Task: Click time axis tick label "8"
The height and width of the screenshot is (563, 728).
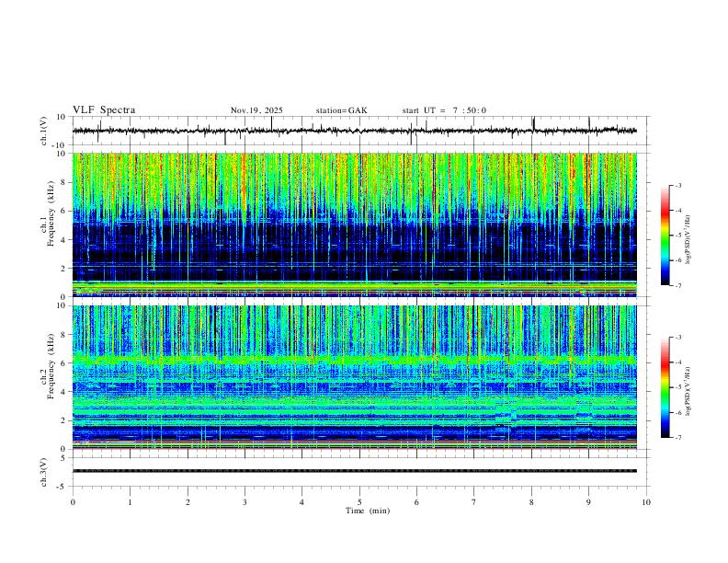Action: [531, 502]
